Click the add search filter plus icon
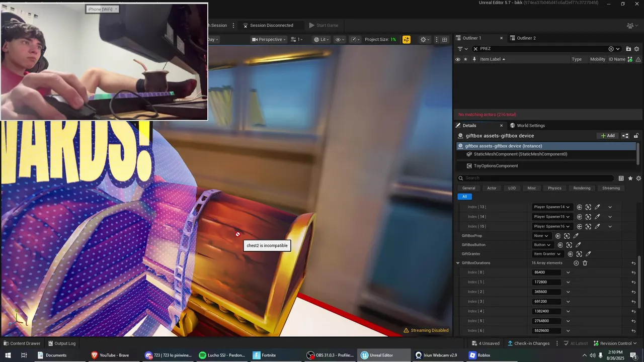This screenshot has width=644, height=362. 611,49
